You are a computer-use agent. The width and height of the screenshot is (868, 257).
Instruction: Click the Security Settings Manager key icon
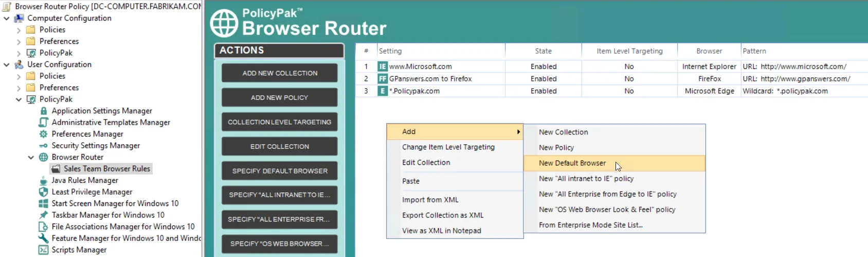(x=44, y=146)
